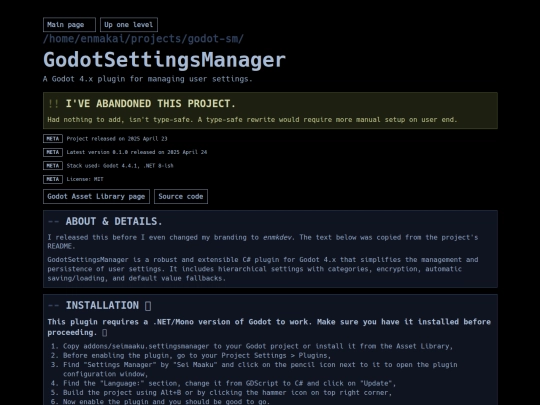Click step 3 about finding Settings Manager

(260, 370)
